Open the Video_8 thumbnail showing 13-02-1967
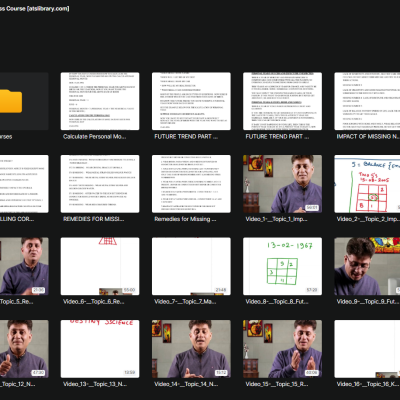 283,266
